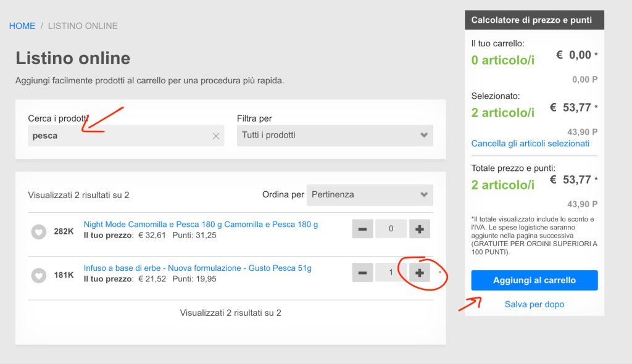Open Night Mode Camomilla e Pesca product link

pos(201,225)
